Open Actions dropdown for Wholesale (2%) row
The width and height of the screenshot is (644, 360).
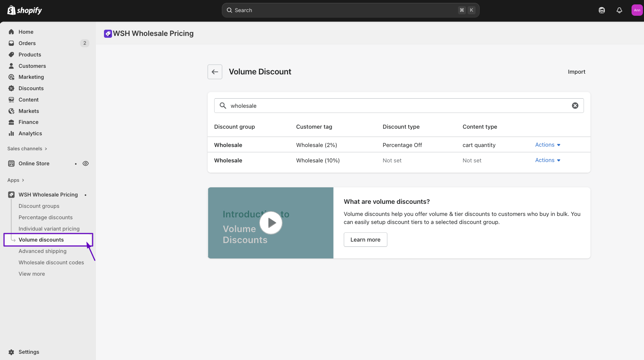point(547,145)
